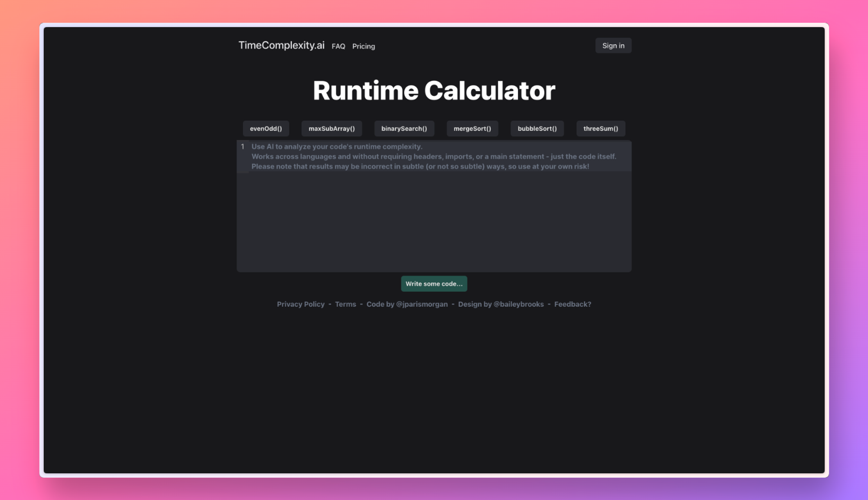Visit the Design by @baileybrooks link
Image resolution: width=868 pixels, height=500 pixels.
pos(500,304)
